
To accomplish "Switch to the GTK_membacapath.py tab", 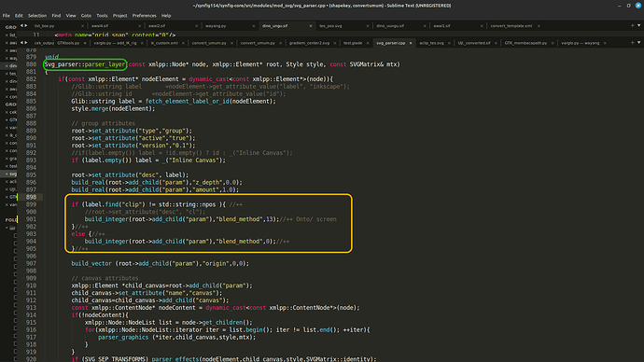I will tap(525, 43).
